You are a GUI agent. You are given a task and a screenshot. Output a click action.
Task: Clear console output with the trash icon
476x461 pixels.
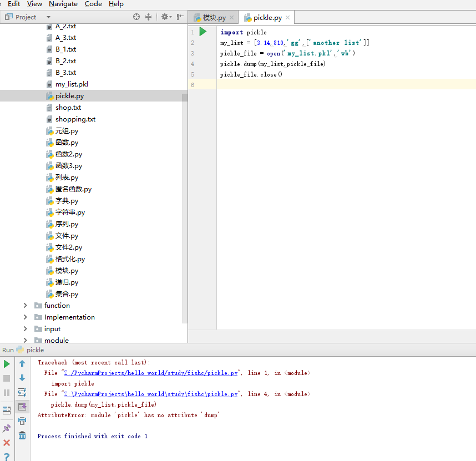[22, 435]
